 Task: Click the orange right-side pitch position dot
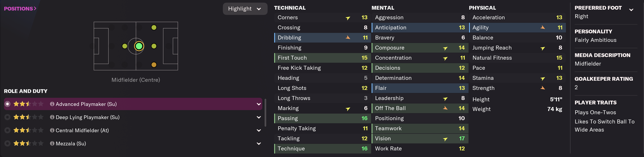(154, 65)
